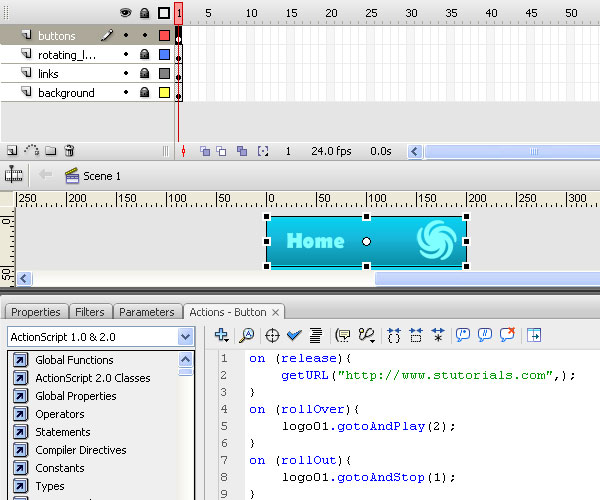Unlock the background layer padlock
The height and width of the screenshot is (500, 600).
(144, 92)
